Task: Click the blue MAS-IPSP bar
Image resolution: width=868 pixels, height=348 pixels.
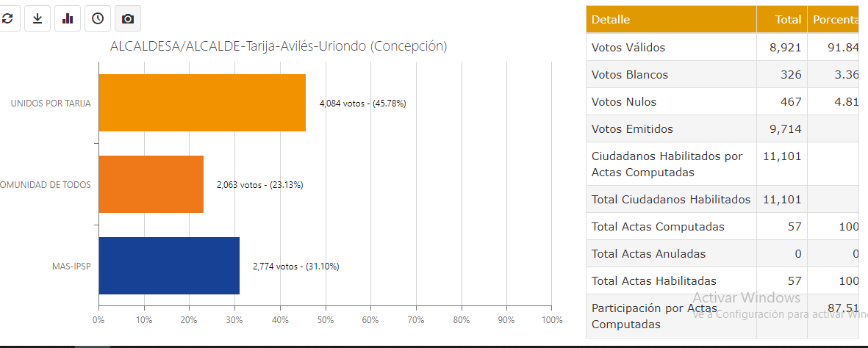Action: pyautogui.click(x=168, y=266)
